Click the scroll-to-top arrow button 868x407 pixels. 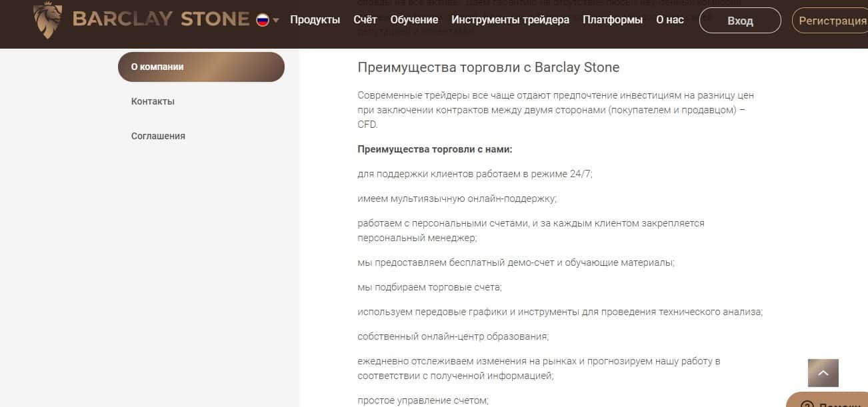click(823, 373)
